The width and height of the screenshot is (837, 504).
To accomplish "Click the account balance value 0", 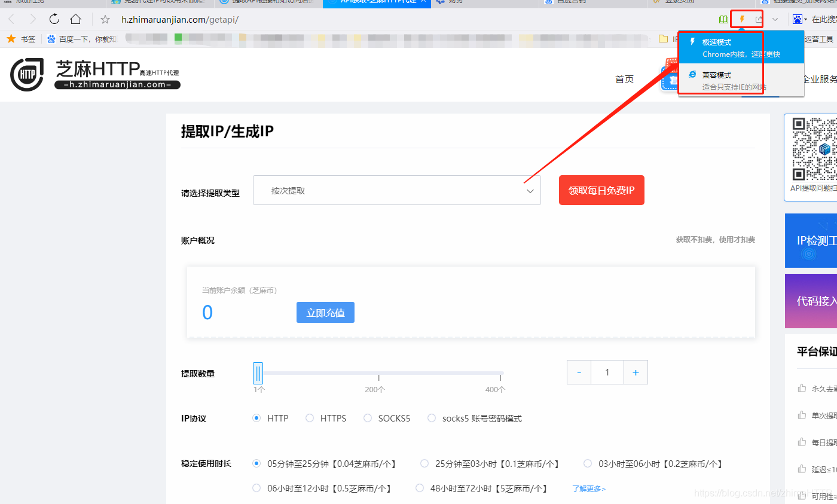I will (207, 312).
